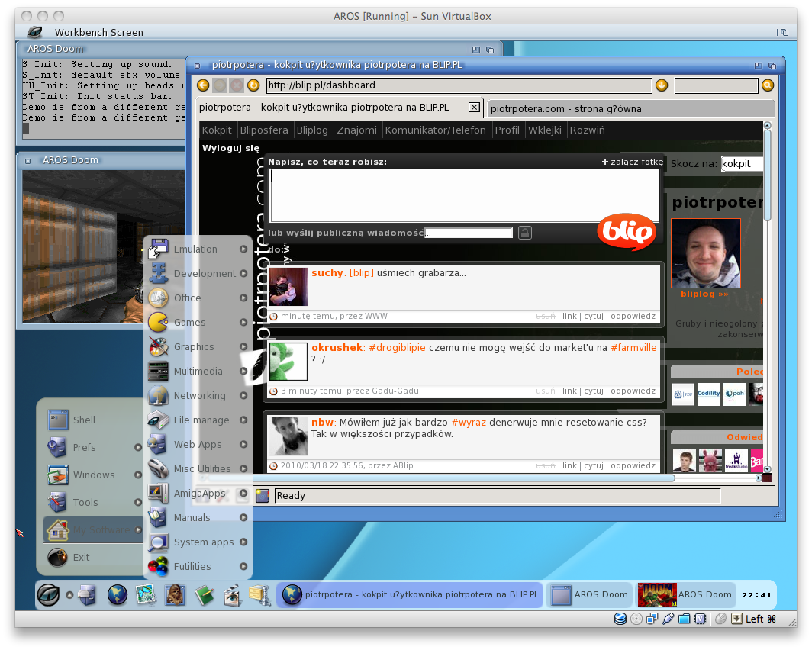The width and height of the screenshot is (812, 650).
Task: Click the 'Napisz, co teraz robisz' message box
Action: tap(465, 195)
